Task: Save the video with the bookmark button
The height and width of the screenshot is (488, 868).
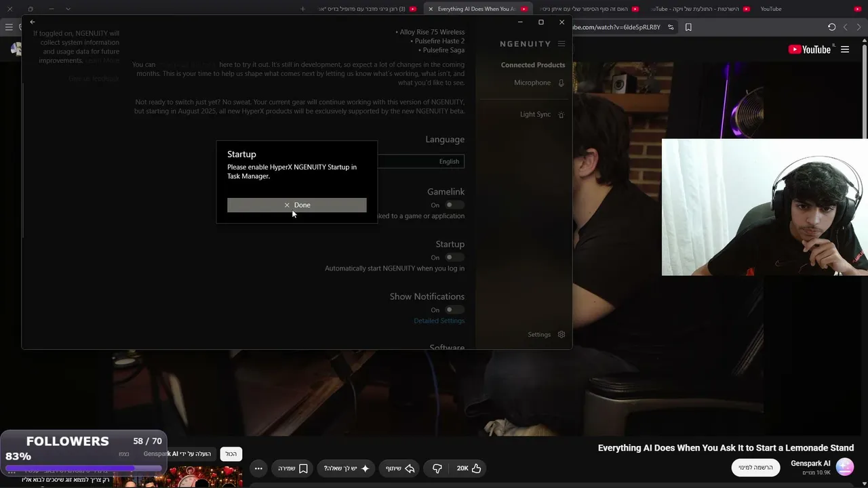Action: tap(293, 468)
